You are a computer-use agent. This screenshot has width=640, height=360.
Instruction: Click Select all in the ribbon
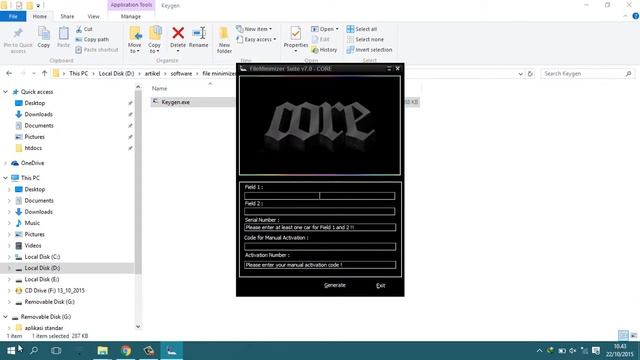(362, 29)
